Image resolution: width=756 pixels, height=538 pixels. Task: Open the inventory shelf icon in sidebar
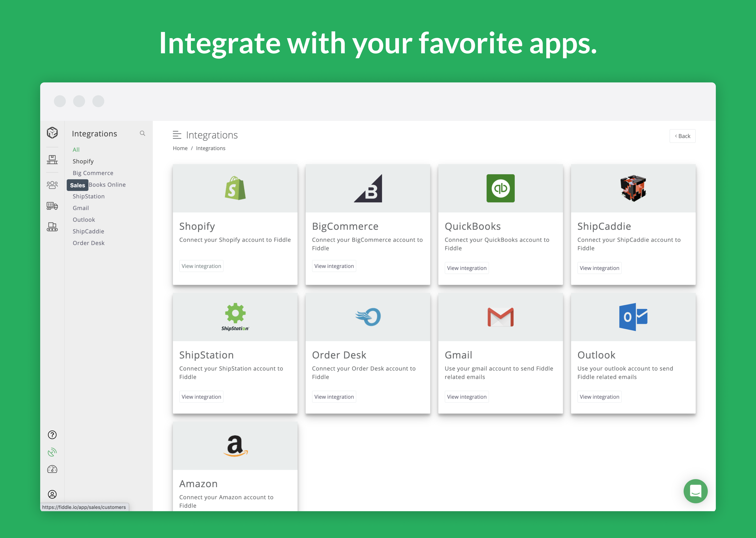(52, 160)
